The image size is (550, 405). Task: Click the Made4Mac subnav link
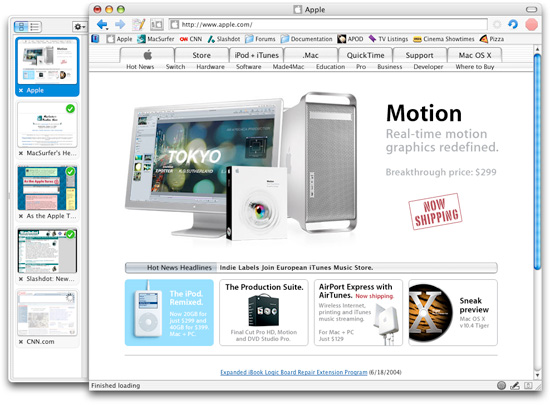pos(288,67)
